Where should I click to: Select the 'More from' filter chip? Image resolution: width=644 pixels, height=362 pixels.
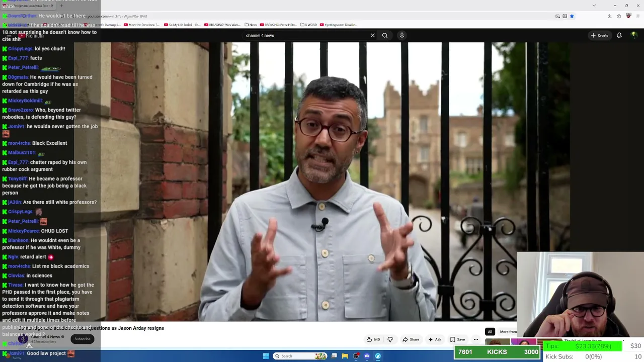(x=508, y=332)
